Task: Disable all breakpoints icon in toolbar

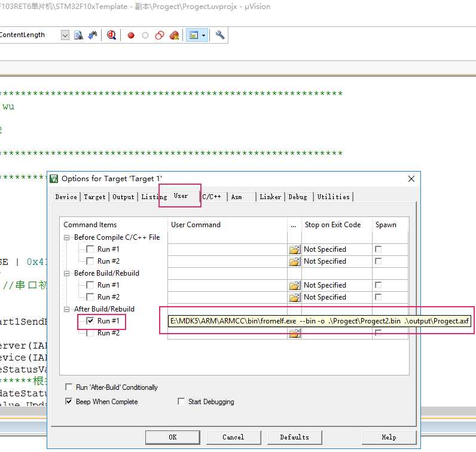Action: [160, 35]
